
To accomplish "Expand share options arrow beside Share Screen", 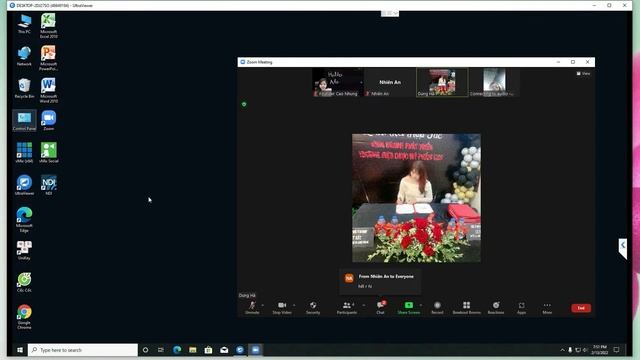I will (421, 305).
